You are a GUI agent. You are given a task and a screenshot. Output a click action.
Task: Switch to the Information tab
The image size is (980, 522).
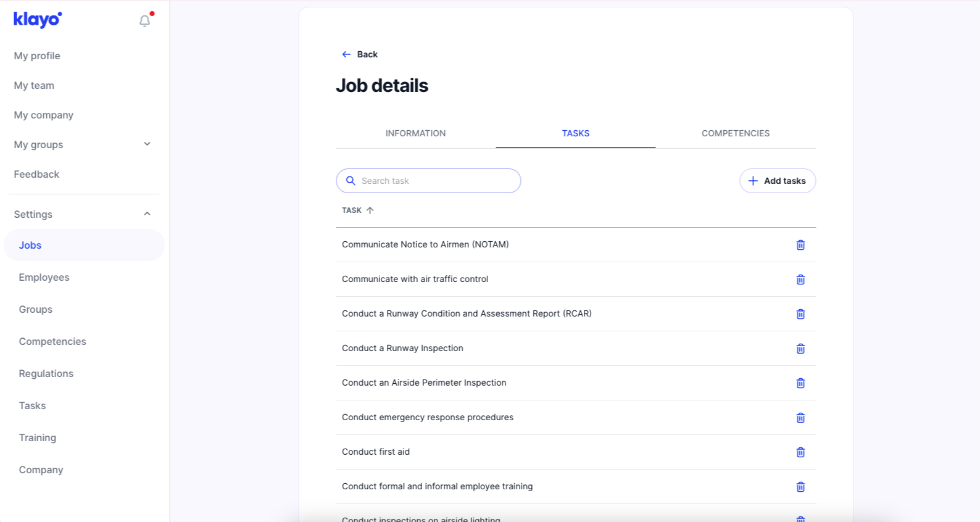click(x=415, y=133)
